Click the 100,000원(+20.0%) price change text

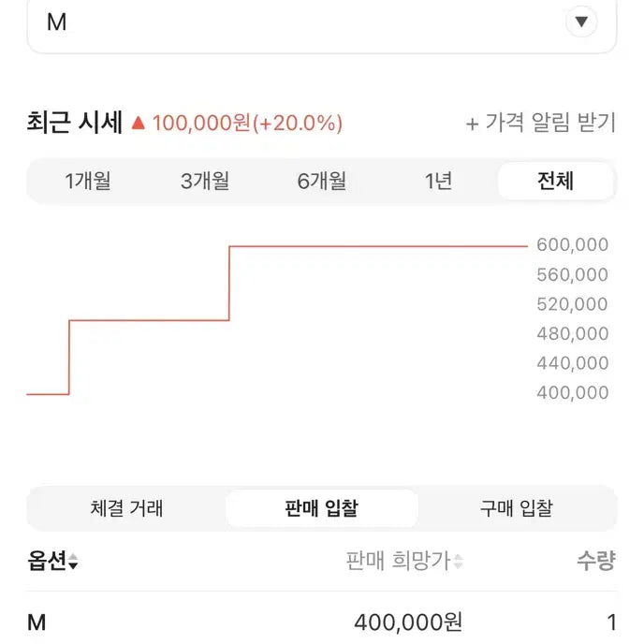247,123
